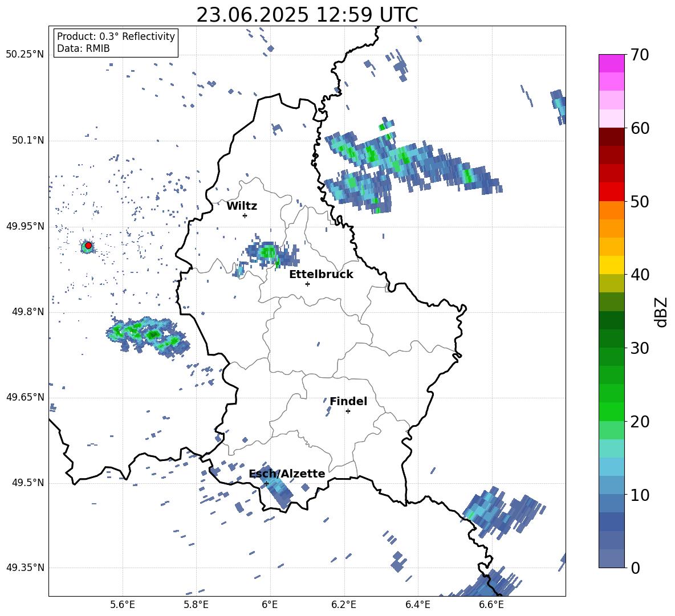Viewport: 675px width, 616px height.
Task: Click the 5.8°E longitude label
Action: pyautogui.click(x=196, y=605)
